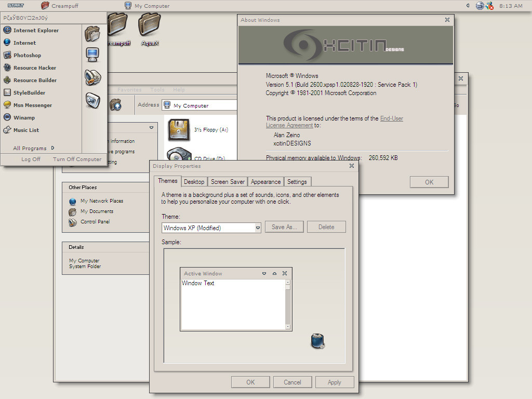This screenshot has height=399, width=532.
Task: Click the messenger tray icon with red mark
Action: point(489,6)
